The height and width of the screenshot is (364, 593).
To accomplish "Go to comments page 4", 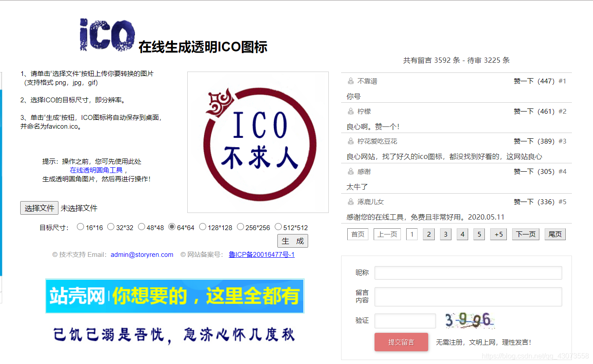I will (x=462, y=234).
